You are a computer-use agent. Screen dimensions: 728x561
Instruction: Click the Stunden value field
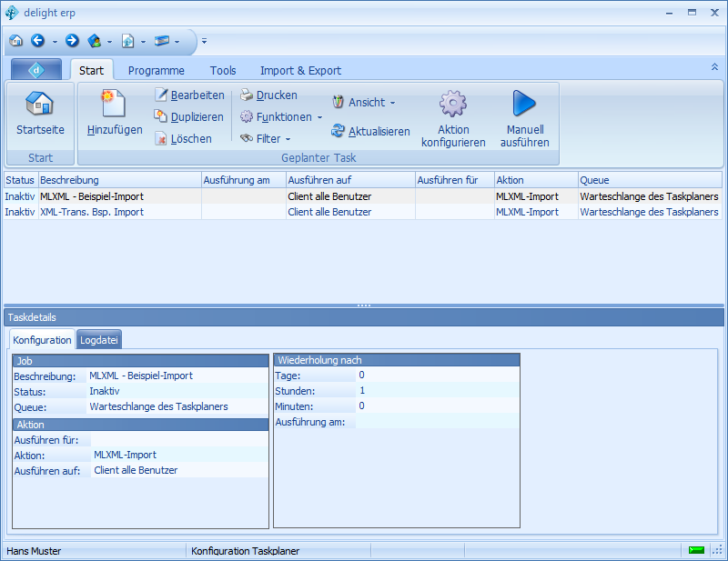(437, 390)
